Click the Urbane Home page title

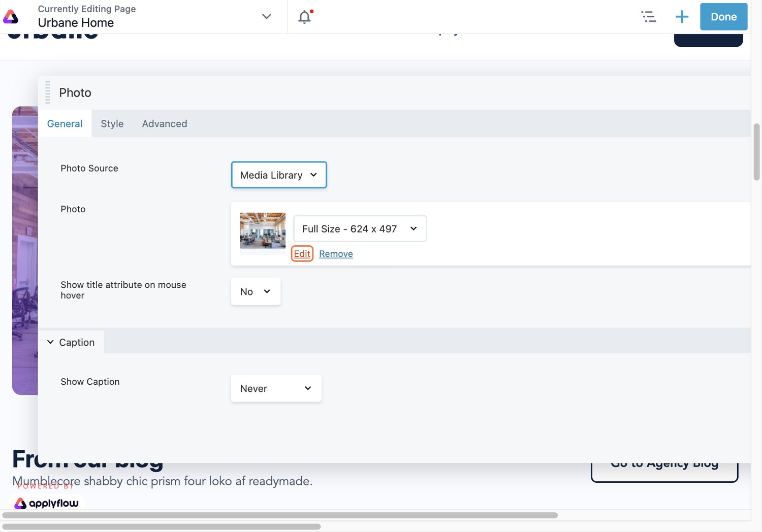pyautogui.click(x=76, y=23)
